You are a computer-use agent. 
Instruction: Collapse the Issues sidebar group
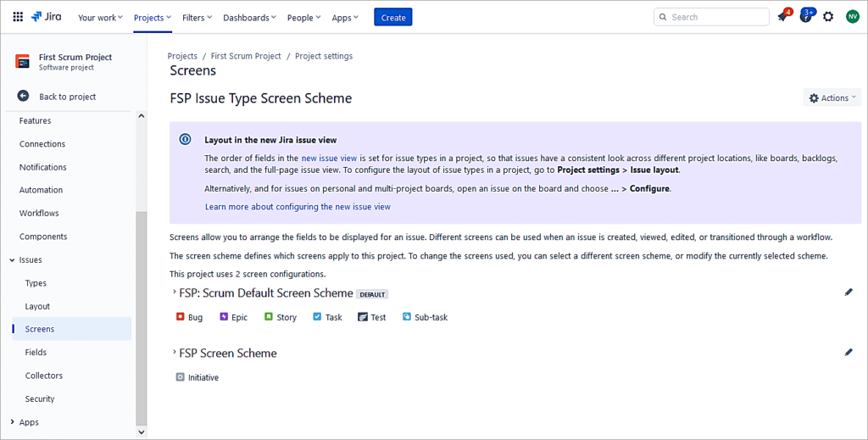pos(12,259)
